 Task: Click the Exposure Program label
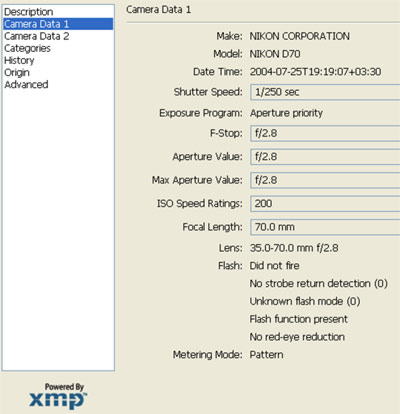click(x=201, y=113)
